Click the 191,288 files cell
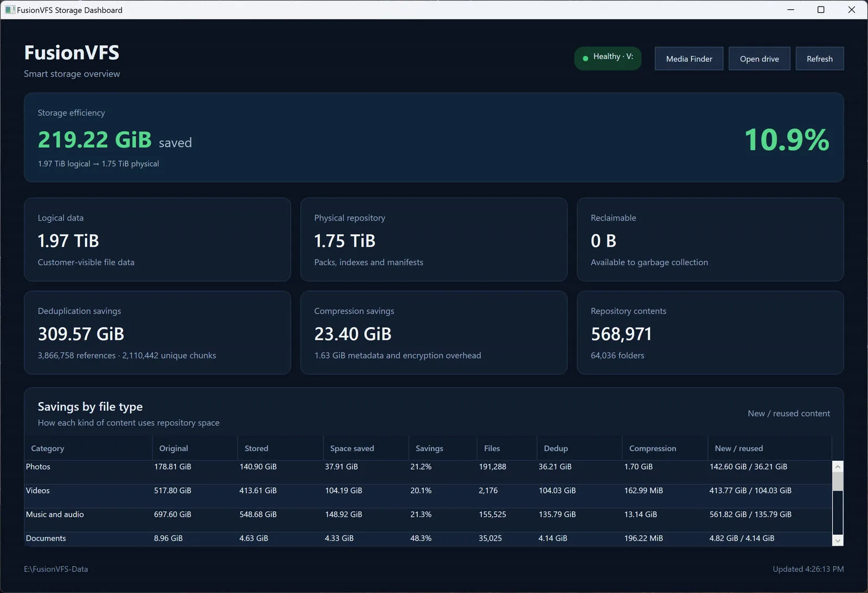868x593 pixels. (x=493, y=467)
